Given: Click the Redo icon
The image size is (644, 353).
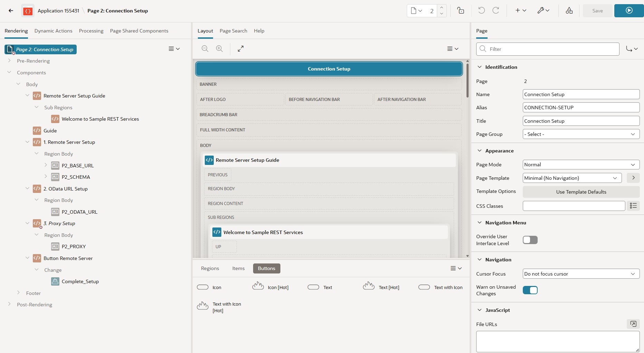Looking at the screenshot, I should tap(496, 10).
